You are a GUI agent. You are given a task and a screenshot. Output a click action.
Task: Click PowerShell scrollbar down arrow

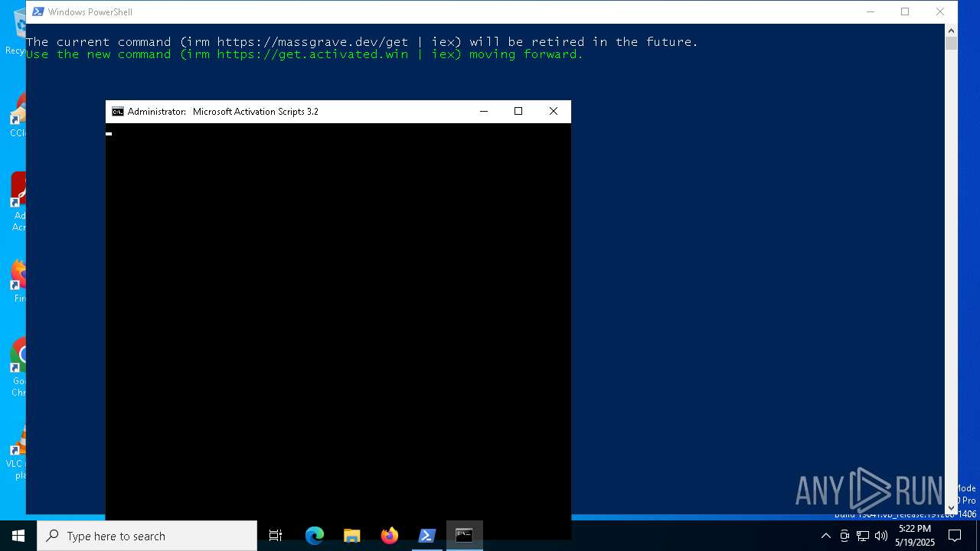coord(951,507)
